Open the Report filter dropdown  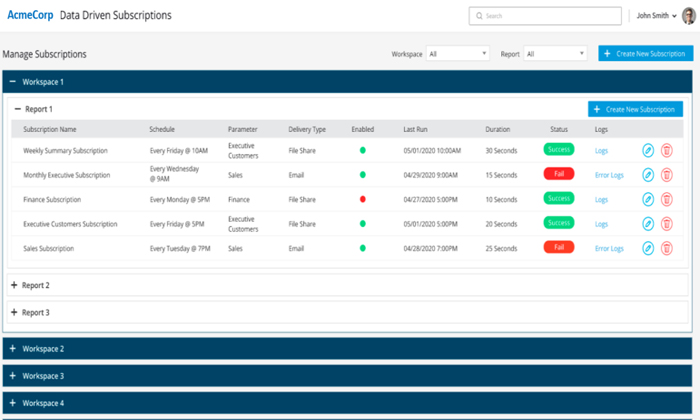tap(555, 54)
